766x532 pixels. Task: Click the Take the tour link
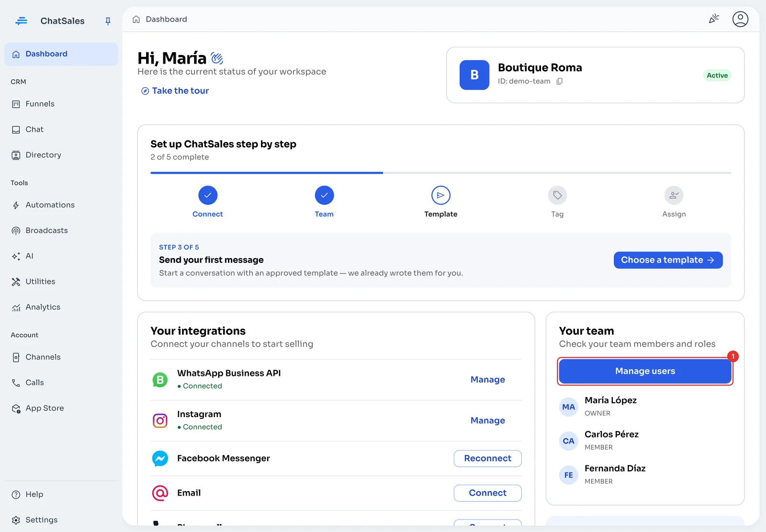pyautogui.click(x=175, y=91)
